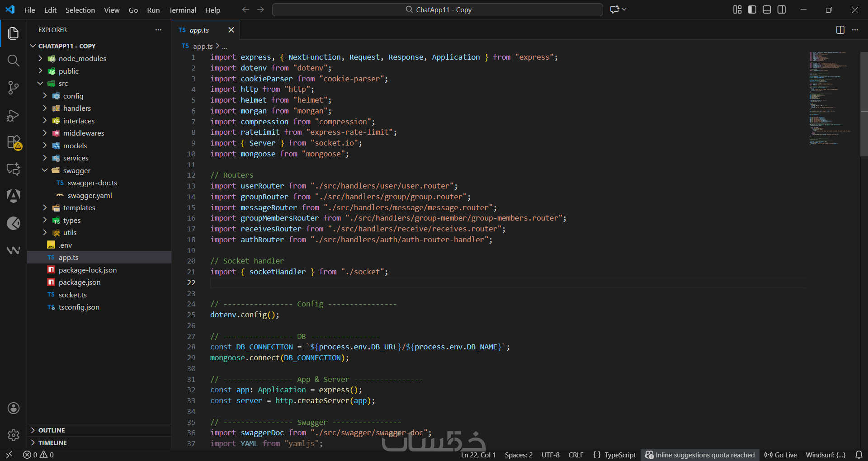Click Inline suggestions quota reached status
Screen dimensions: 868x461
pos(700,455)
